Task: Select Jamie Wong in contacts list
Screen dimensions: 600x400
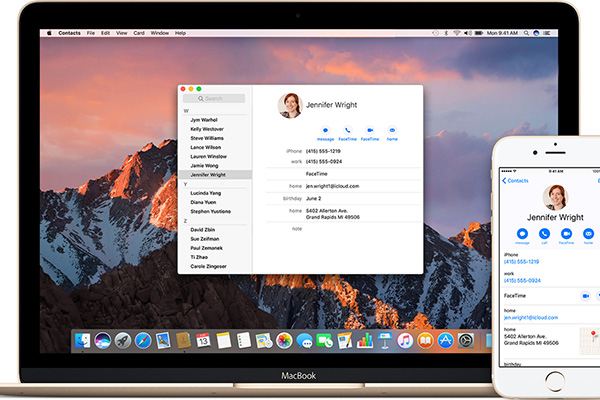Action: point(204,166)
